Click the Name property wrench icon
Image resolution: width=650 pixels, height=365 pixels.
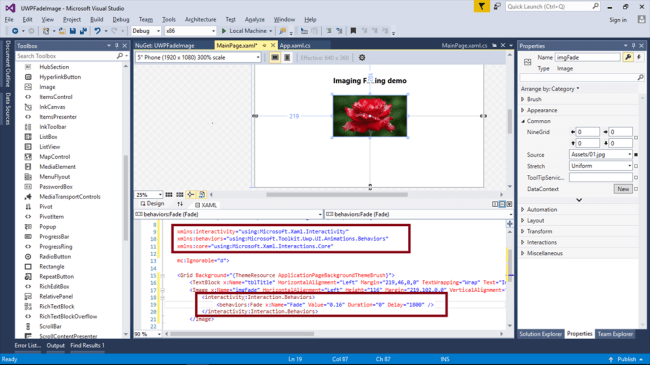(x=628, y=57)
